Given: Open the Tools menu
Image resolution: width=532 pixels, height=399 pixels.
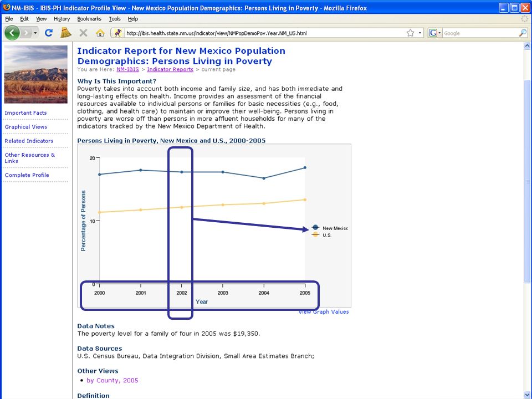Looking at the screenshot, I should pyautogui.click(x=115, y=19).
